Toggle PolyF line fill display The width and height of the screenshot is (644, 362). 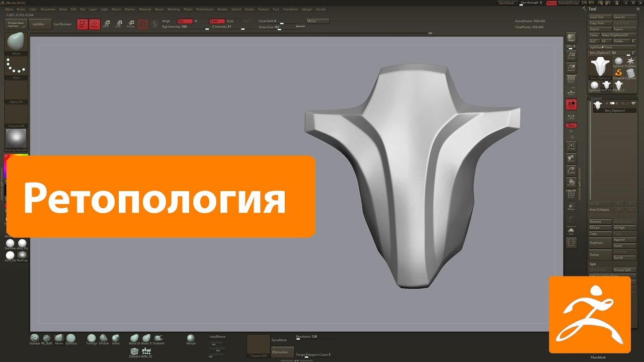tap(571, 194)
